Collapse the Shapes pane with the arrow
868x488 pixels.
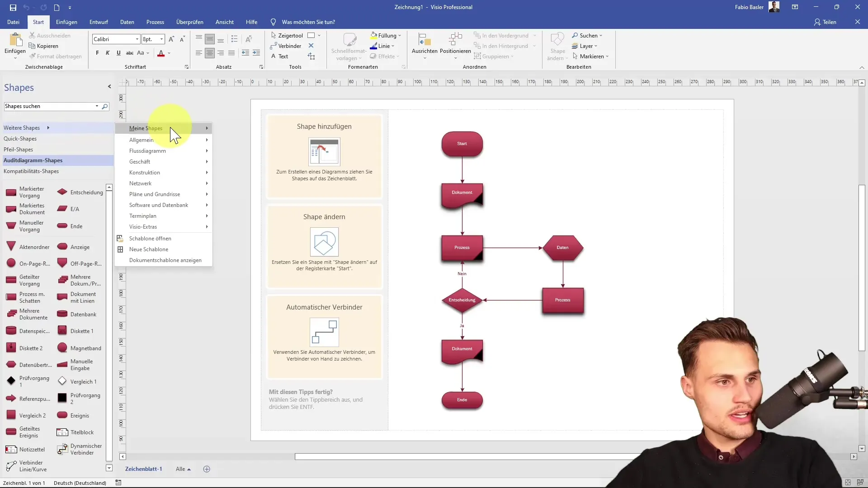[109, 86]
